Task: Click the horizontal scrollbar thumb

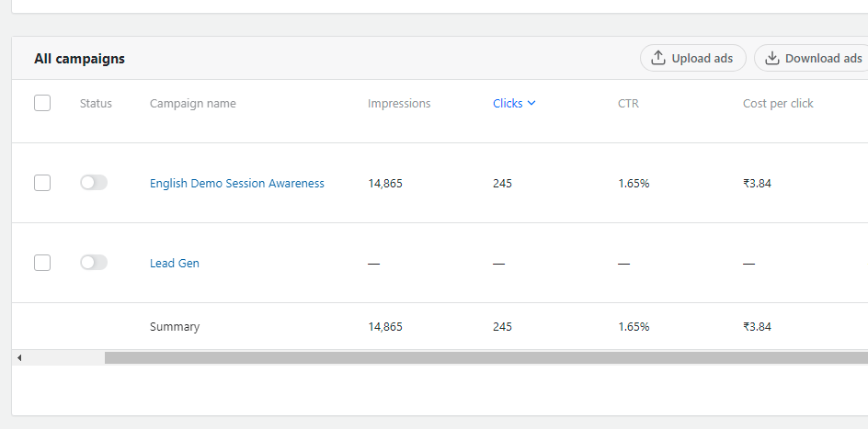Action: pyautogui.click(x=485, y=357)
